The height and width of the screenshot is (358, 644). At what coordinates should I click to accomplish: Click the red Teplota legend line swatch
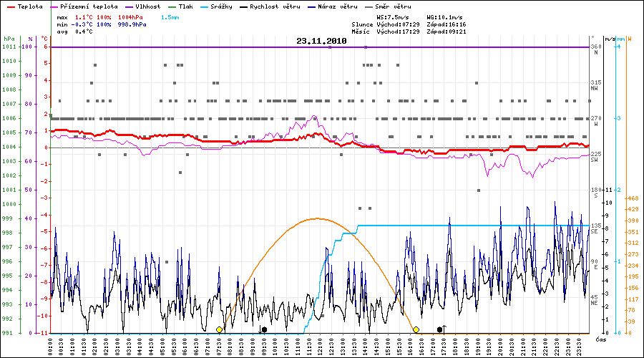click(11, 7)
